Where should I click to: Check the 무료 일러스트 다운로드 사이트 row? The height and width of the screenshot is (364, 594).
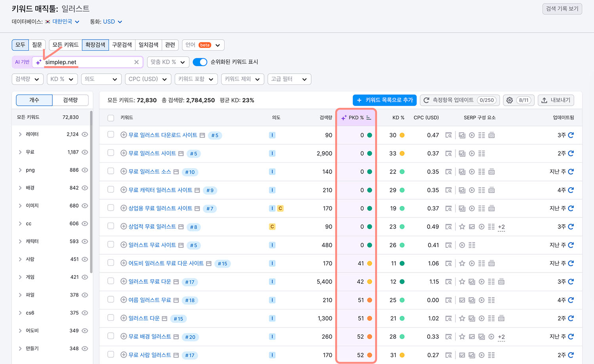[x=111, y=135]
